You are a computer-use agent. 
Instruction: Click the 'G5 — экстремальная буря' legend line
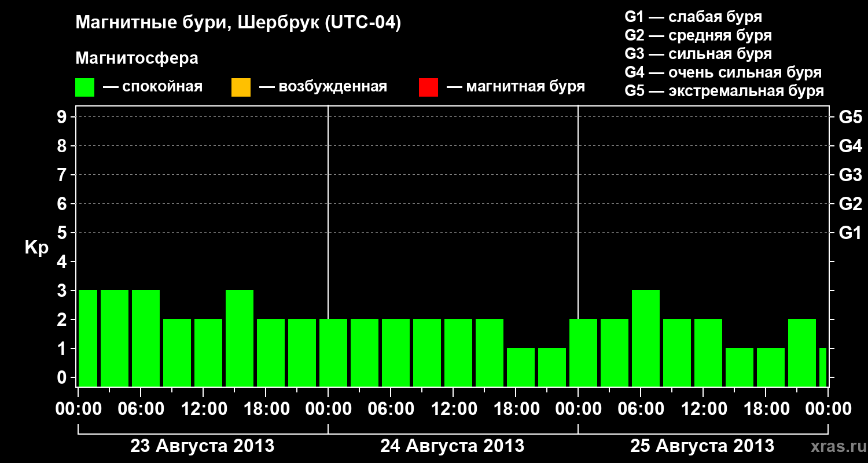click(x=724, y=91)
